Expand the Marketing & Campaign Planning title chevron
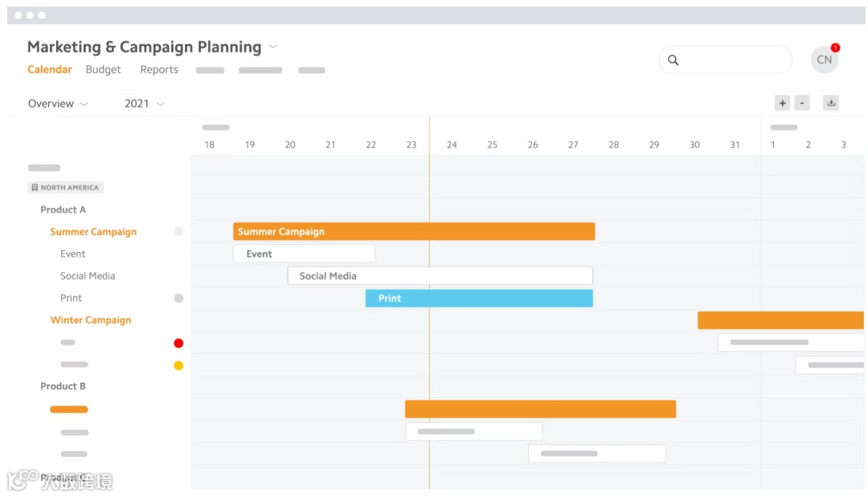868x497 pixels. (x=273, y=47)
